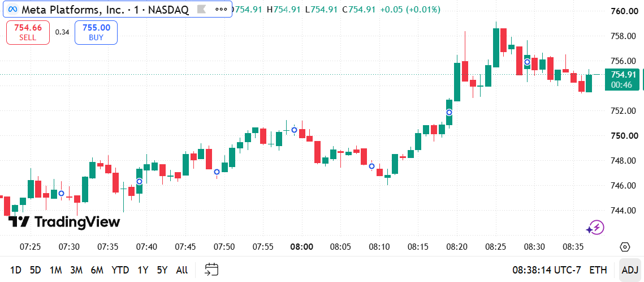
Task: Click the 07:55 time axis label
Action: click(263, 247)
